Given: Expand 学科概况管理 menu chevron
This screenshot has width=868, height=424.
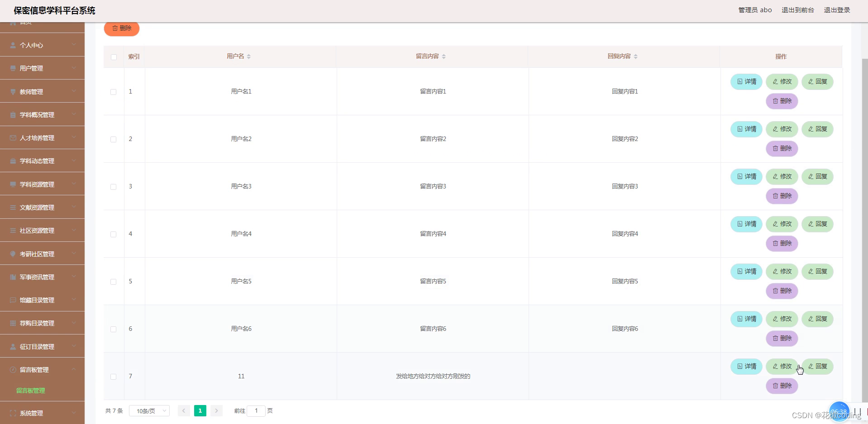Looking at the screenshot, I should point(74,114).
